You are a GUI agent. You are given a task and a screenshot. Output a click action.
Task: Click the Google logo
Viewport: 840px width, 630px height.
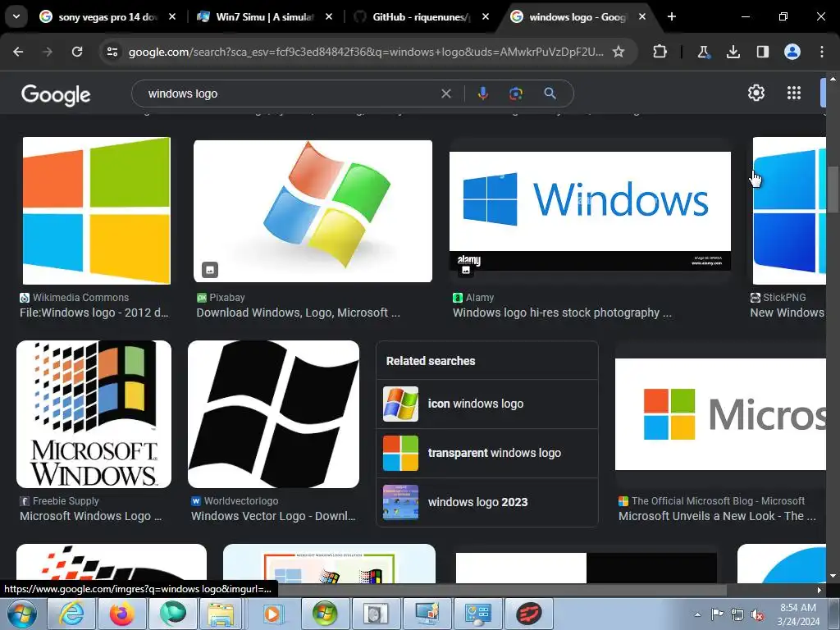coord(56,95)
